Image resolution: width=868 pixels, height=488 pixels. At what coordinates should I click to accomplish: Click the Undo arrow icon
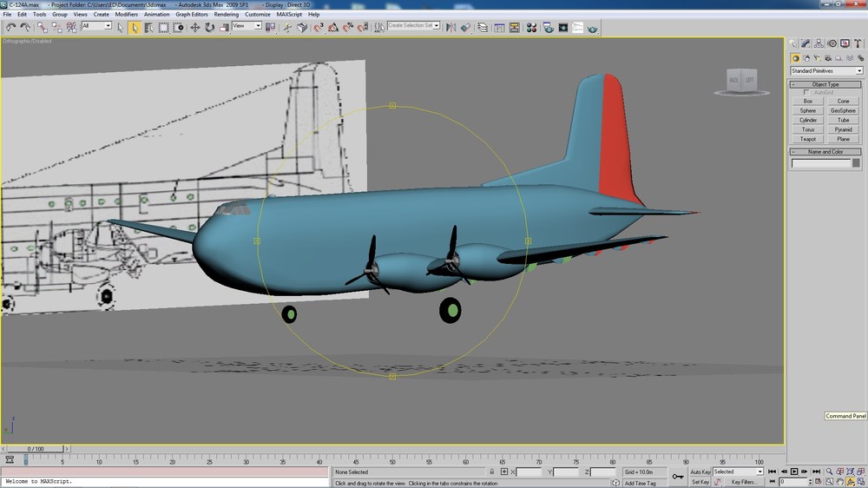[x=10, y=27]
